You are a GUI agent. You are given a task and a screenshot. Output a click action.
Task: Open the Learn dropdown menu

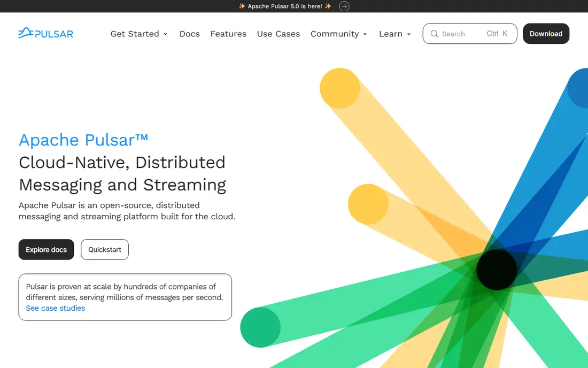(395, 34)
